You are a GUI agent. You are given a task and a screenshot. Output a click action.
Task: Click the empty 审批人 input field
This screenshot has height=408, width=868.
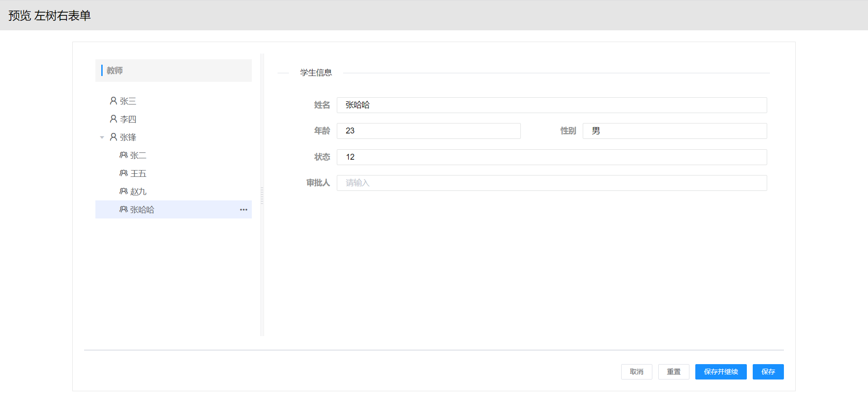click(552, 183)
